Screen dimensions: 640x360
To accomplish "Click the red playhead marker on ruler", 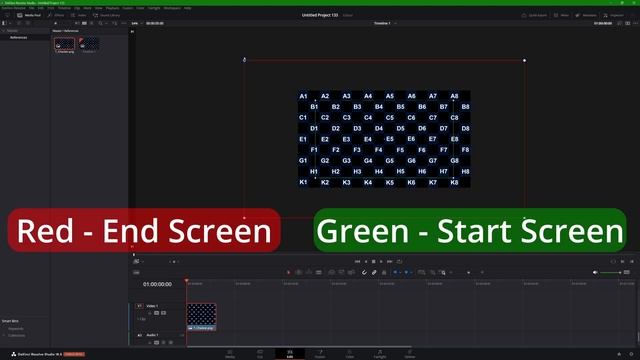I will point(187,280).
